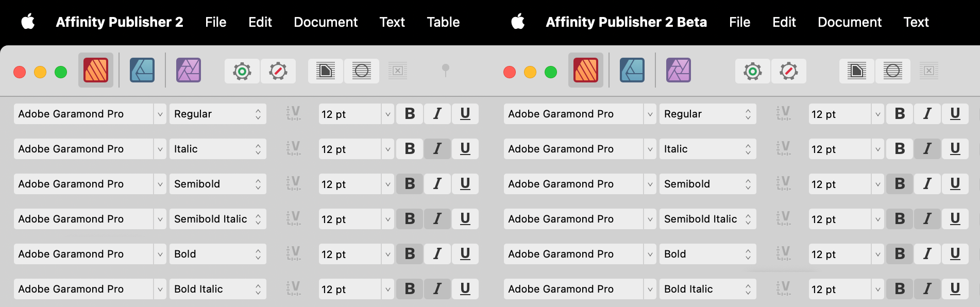The image size is (980, 307).
Task: Click kerning icon in Regular row, Publisher 2
Action: [x=294, y=113]
